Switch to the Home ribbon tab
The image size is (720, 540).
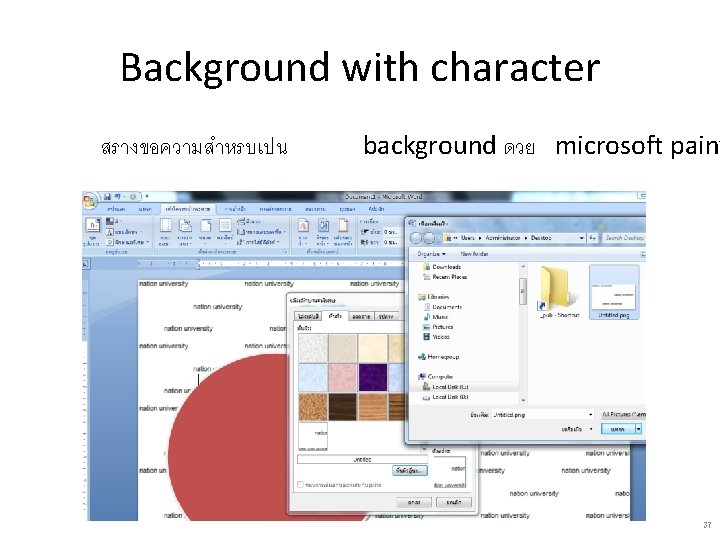click(116, 209)
